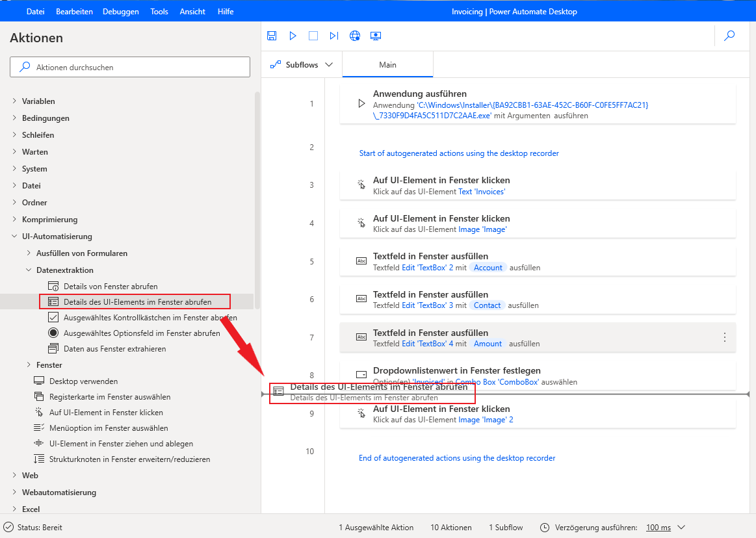Click 'UI-Element in Fenster ziehen und ablegen' icon

coord(39,443)
